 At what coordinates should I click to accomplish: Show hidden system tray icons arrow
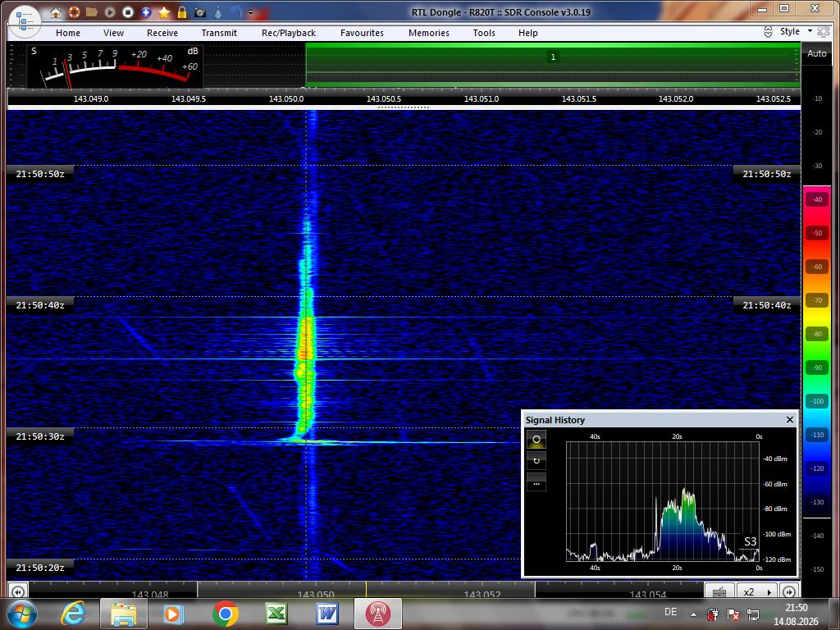click(693, 614)
